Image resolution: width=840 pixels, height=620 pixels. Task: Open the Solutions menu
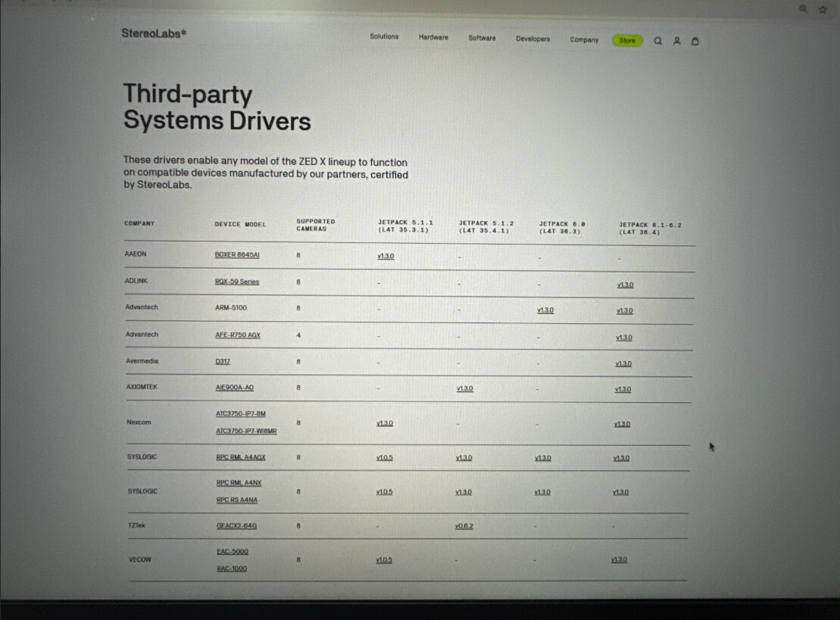(384, 36)
